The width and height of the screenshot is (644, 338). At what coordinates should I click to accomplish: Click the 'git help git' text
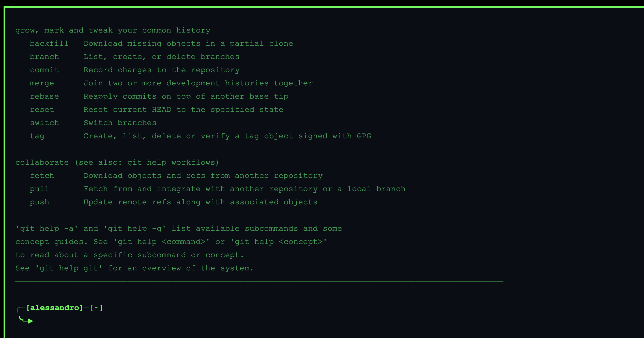point(69,268)
